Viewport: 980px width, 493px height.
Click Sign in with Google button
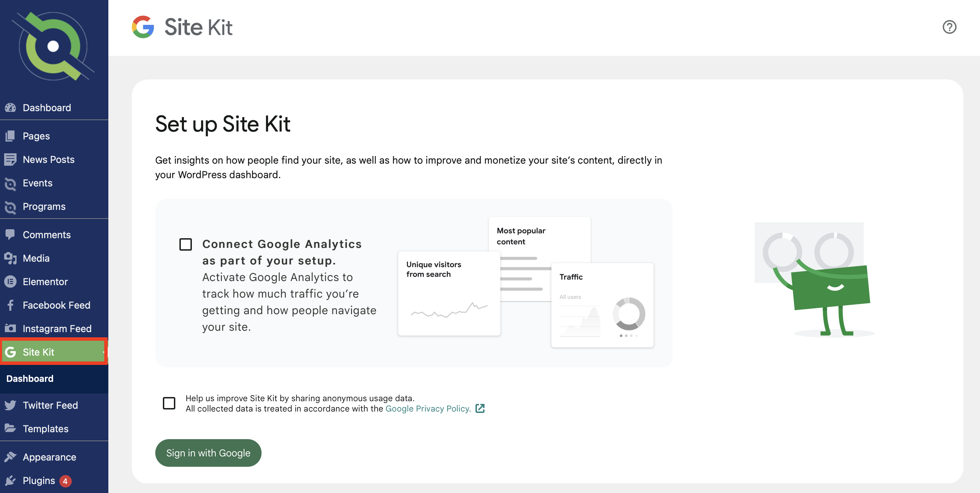pyautogui.click(x=208, y=453)
